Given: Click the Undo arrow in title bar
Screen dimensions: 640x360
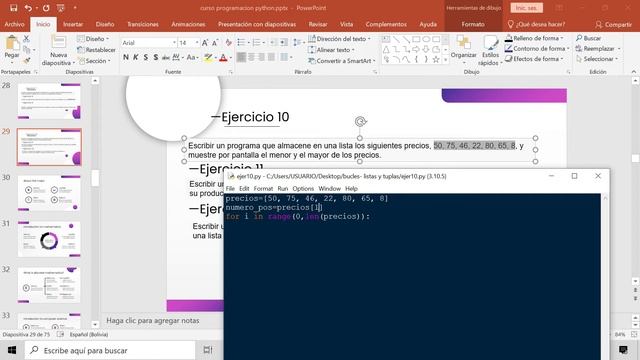Looking at the screenshot, I should coord(28,8).
